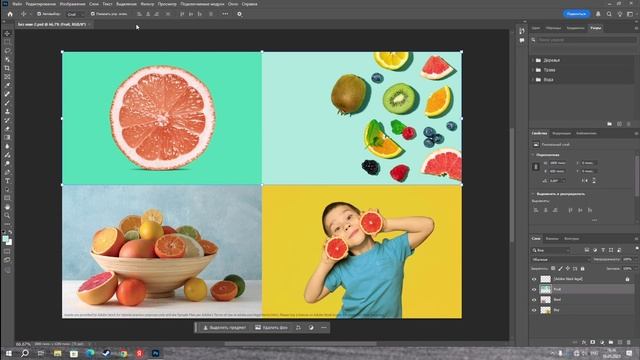Toggle lock transparent pixels in Layers panel
The width and height of the screenshot is (640, 360).
(x=553, y=269)
